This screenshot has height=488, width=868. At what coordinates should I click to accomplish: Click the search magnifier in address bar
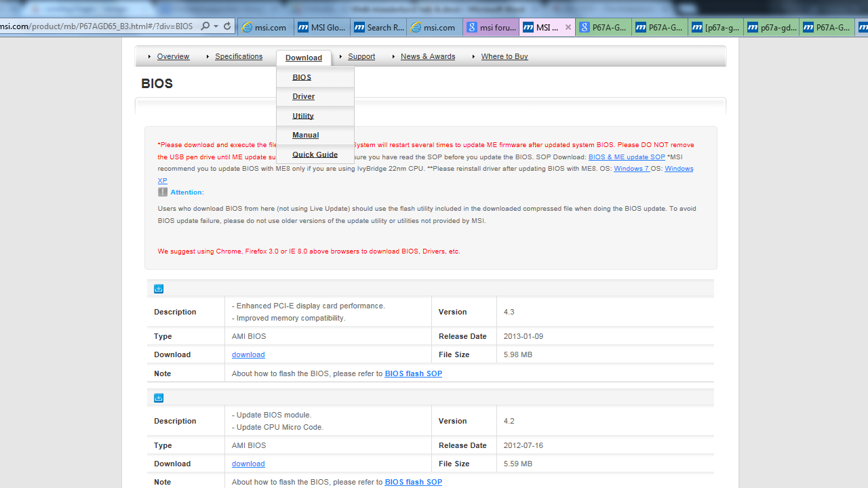[x=205, y=26]
